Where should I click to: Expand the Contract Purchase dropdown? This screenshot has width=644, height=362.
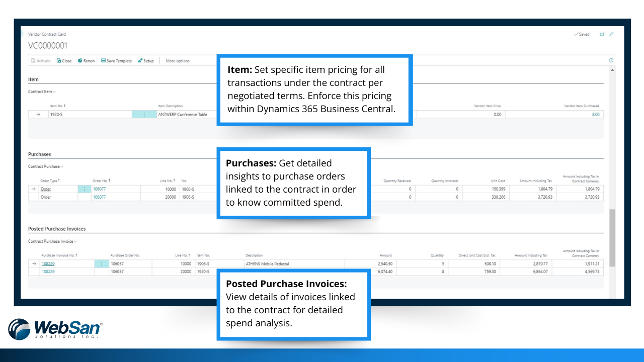pos(46,166)
